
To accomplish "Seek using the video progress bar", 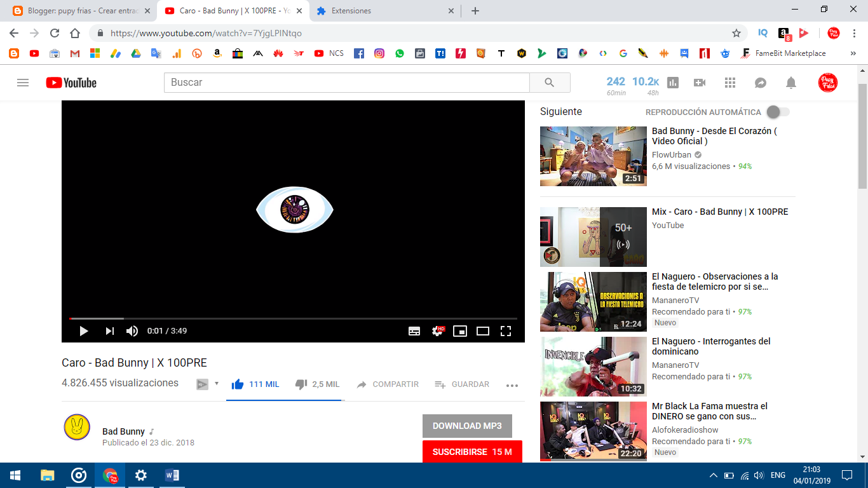I will pyautogui.click(x=293, y=318).
